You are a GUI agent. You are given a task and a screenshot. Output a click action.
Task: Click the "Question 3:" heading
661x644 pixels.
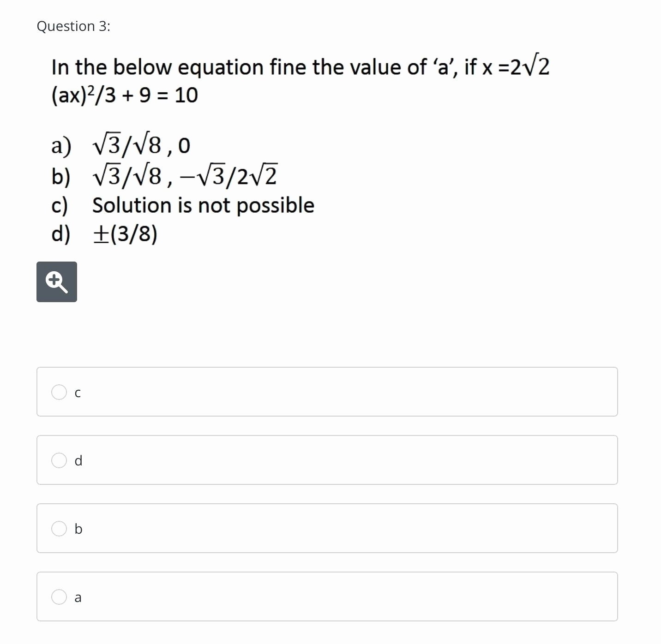point(73,26)
